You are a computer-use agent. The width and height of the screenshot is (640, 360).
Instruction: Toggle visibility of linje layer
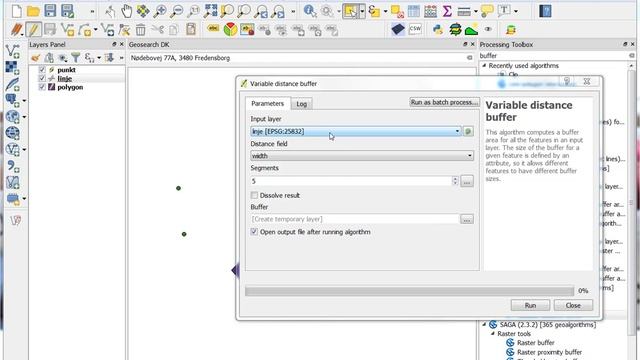pyautogui.click(x=42, y=78)
